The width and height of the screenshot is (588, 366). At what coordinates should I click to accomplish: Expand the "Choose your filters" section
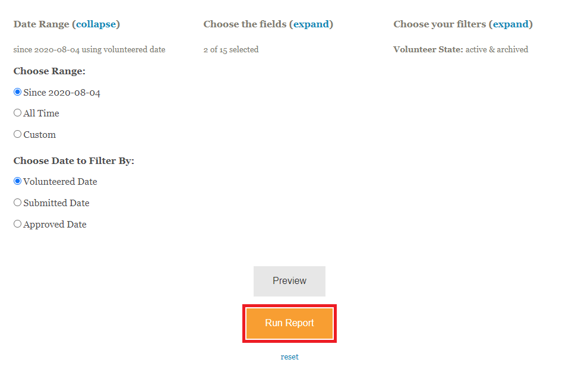511,24
